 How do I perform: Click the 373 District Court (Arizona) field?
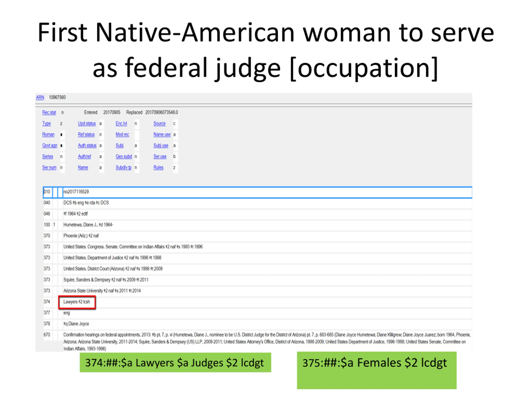(267, 269)
